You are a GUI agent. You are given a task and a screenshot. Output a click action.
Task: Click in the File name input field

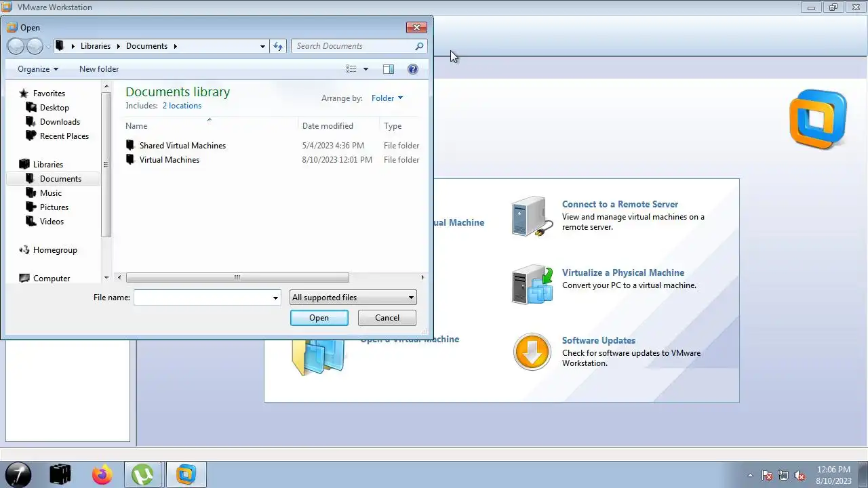202,298
